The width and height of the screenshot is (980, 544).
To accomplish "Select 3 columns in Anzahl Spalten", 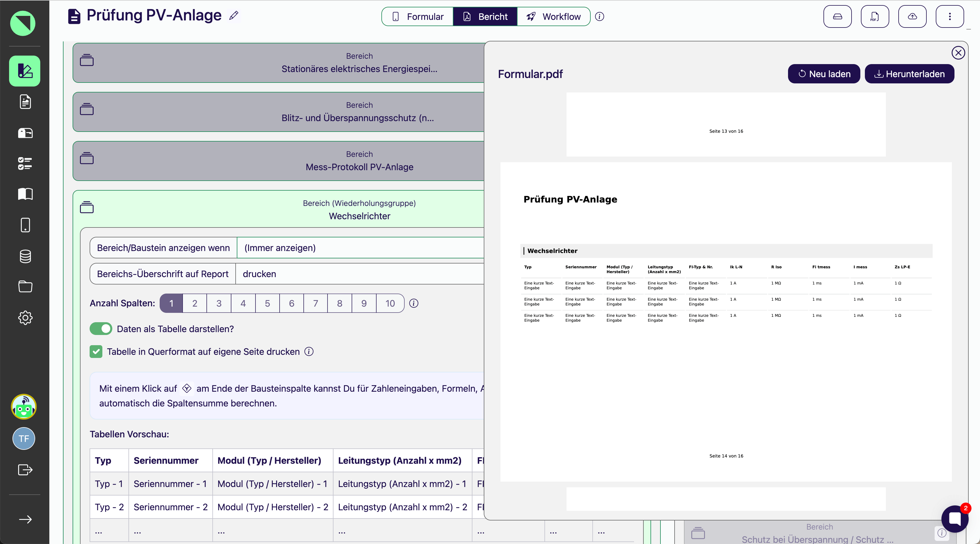I will 219,303.
